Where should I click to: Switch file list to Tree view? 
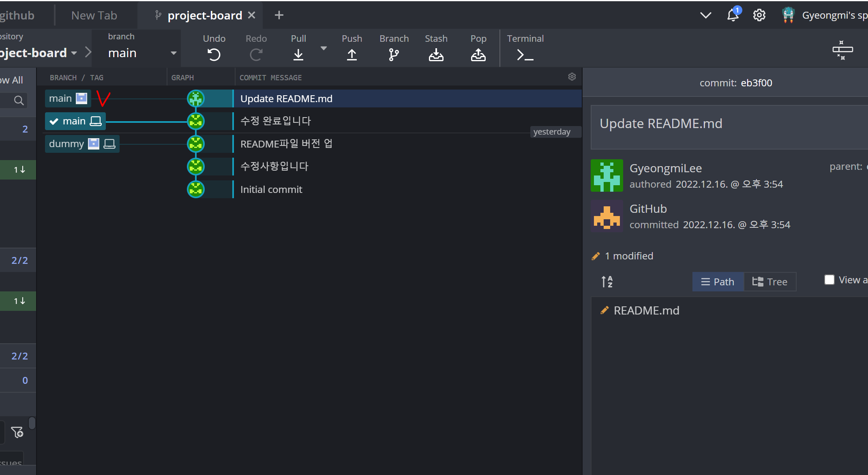coord(769,282)
